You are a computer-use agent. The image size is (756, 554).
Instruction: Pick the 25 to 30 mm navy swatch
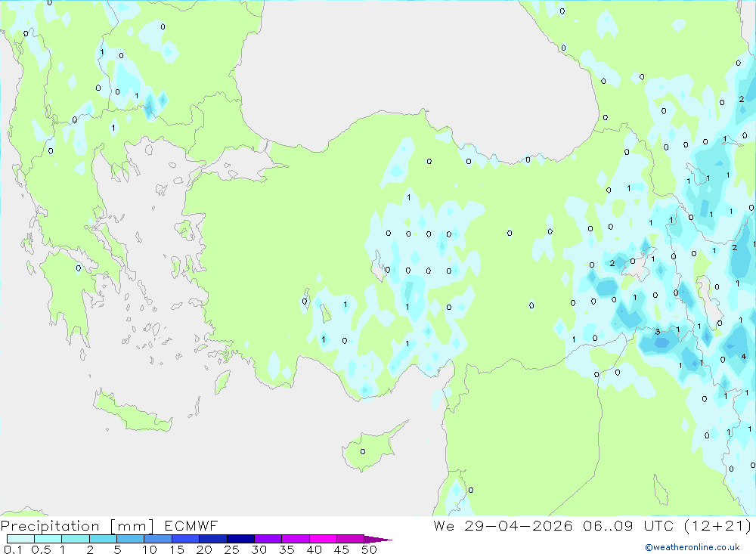click(240, 539)
